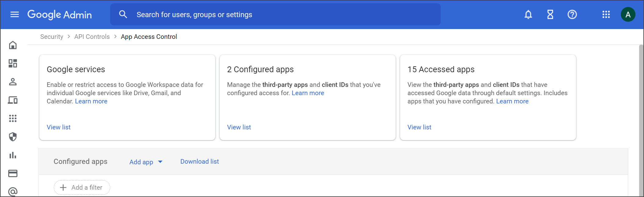Open notifications bell
This screenshot has width=644, height=197.
click(528, 14)
